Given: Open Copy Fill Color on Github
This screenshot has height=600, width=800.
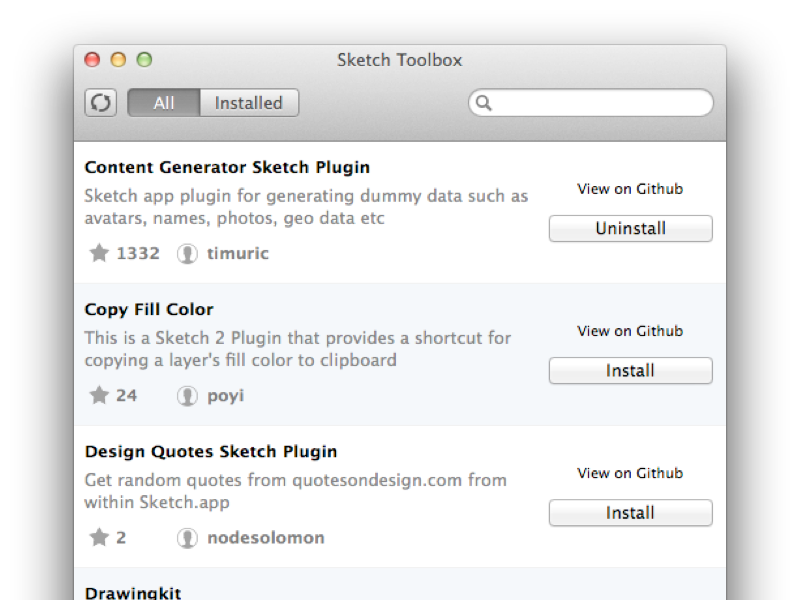Looking at the screenshot, I should coord(630,331).
